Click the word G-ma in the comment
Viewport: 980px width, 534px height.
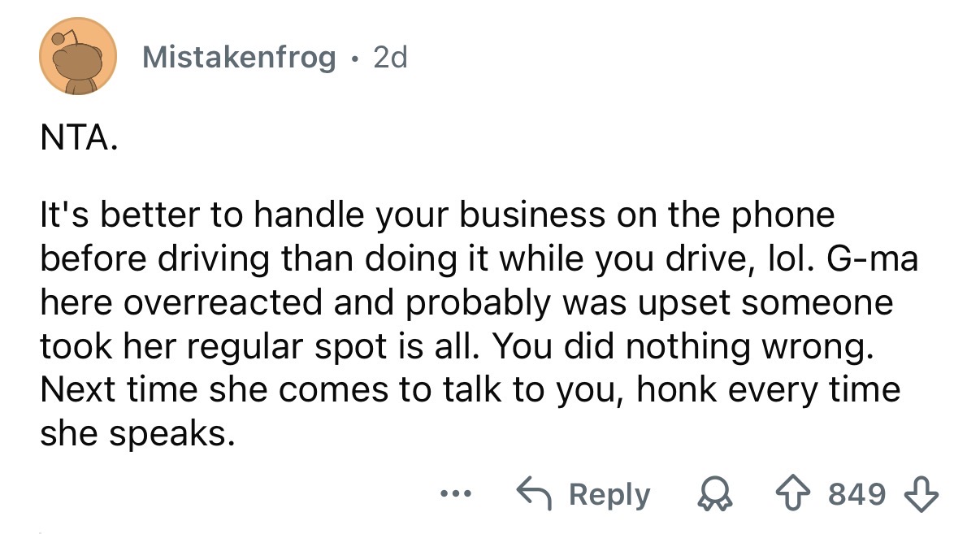tap(866, 258)
